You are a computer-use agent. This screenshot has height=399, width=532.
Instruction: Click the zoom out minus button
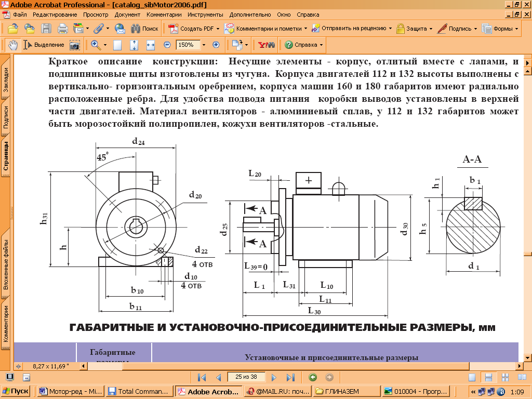[x=167, y=45]
